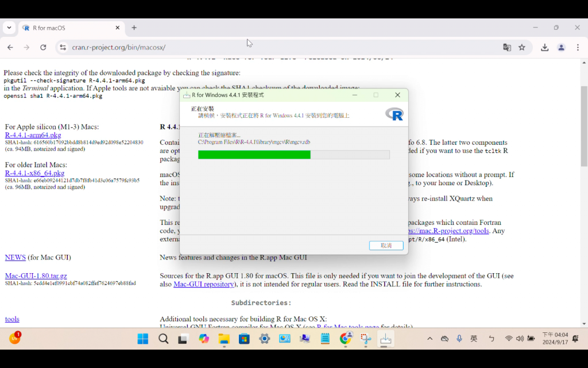Image resolution: width=588 pixels, height=368 pixels.
Task: Click 'For older Intel Macs:' text
Action: coord(36,165)
